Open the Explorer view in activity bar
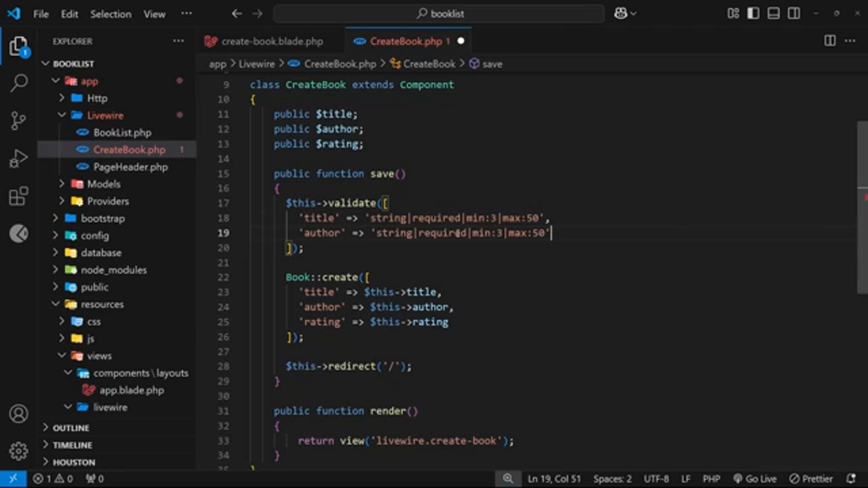Screen dimensions: 868x488 pos(19,47)
